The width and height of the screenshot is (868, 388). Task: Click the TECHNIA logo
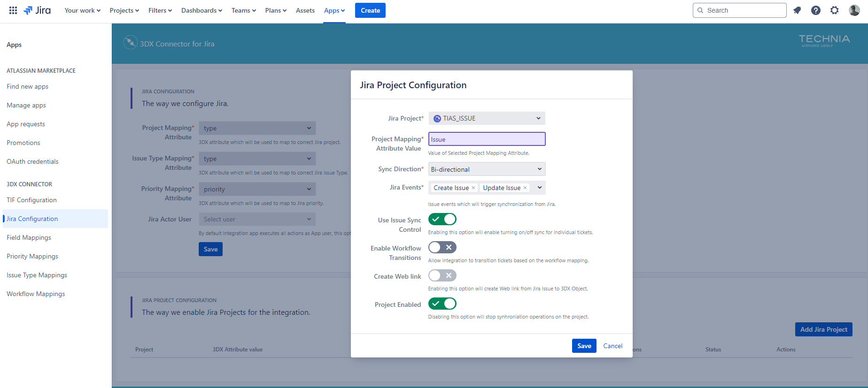click(824, 40)
